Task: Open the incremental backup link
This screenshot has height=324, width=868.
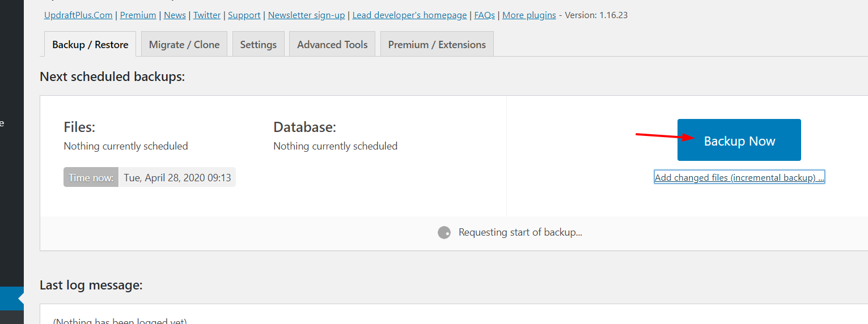Action: point(739,178)
